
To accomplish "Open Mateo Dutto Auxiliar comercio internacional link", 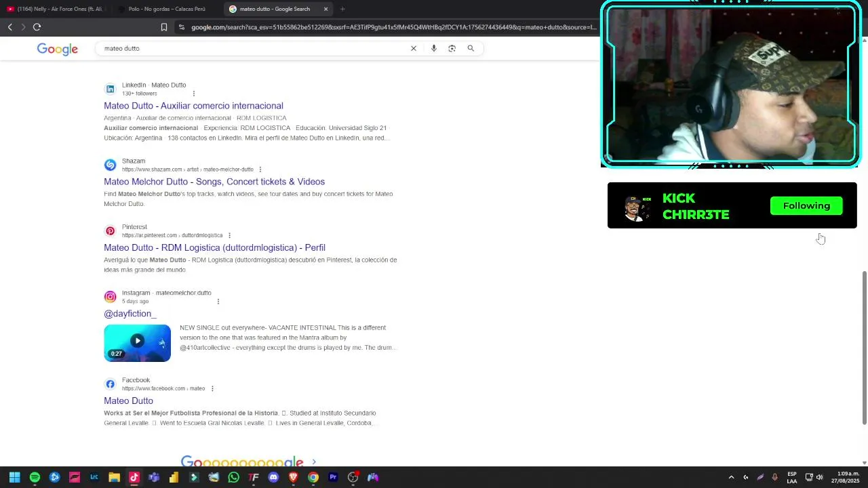I will click(x=193, y=106).
